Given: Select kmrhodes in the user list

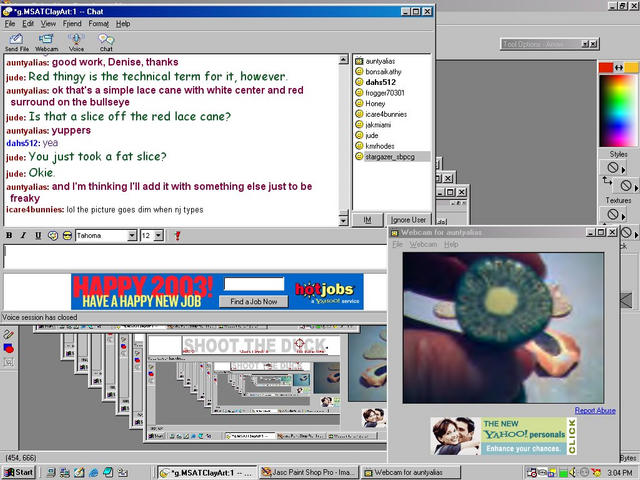Looking at the screenshot, I should pyautogui.click(x=379, y=146).
